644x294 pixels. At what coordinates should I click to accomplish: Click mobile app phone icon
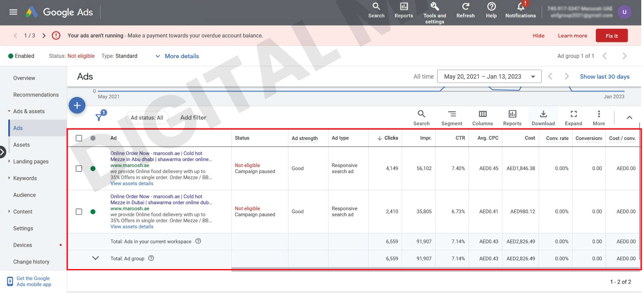tap(10, 281)
